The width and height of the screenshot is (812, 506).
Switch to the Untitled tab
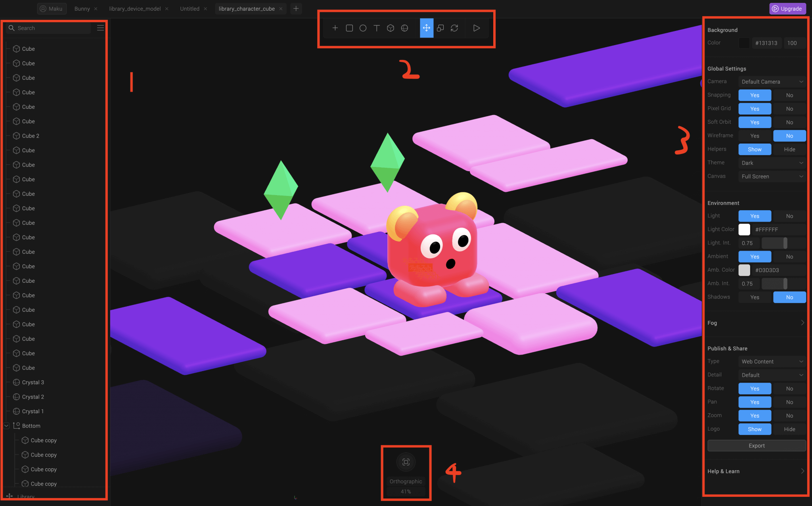pos(190,9)
